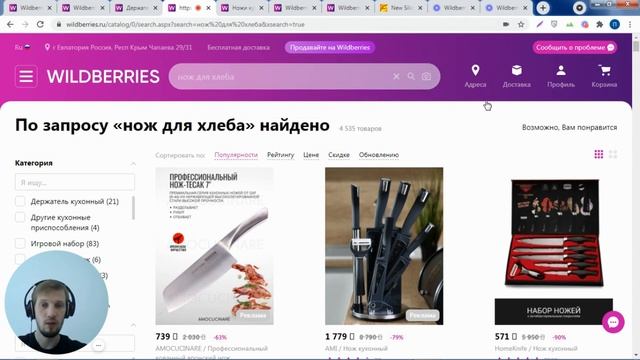Sort results by Обновлению

click(379, 155)
